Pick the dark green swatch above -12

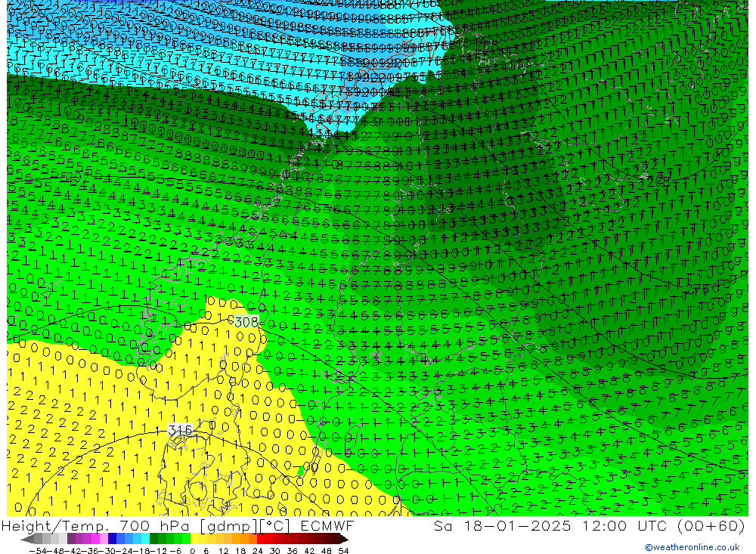pos(153,539)
